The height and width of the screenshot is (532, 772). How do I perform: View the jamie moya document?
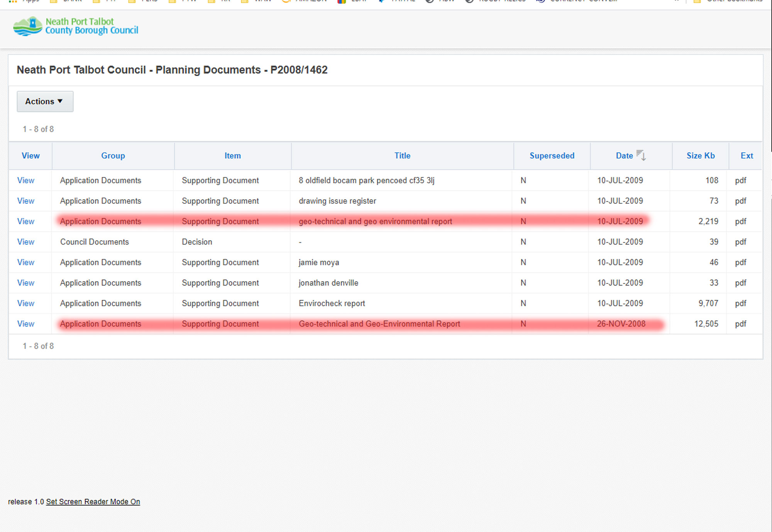pos(26,262)
